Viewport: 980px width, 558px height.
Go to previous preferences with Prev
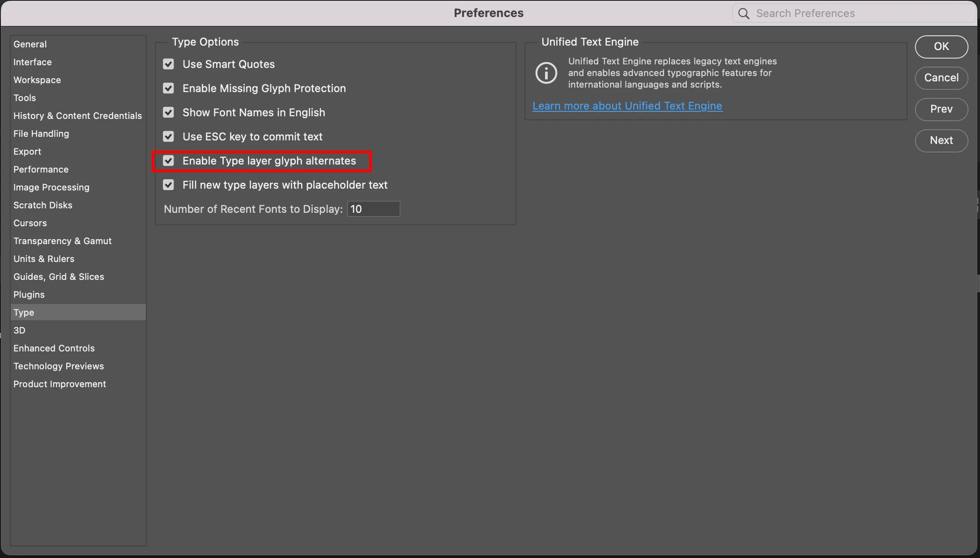[x=941, y=109]
